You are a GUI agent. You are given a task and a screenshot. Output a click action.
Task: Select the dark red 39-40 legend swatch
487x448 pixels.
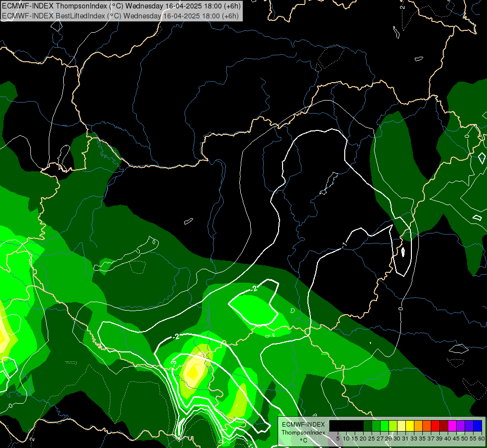tap(444, 426)
